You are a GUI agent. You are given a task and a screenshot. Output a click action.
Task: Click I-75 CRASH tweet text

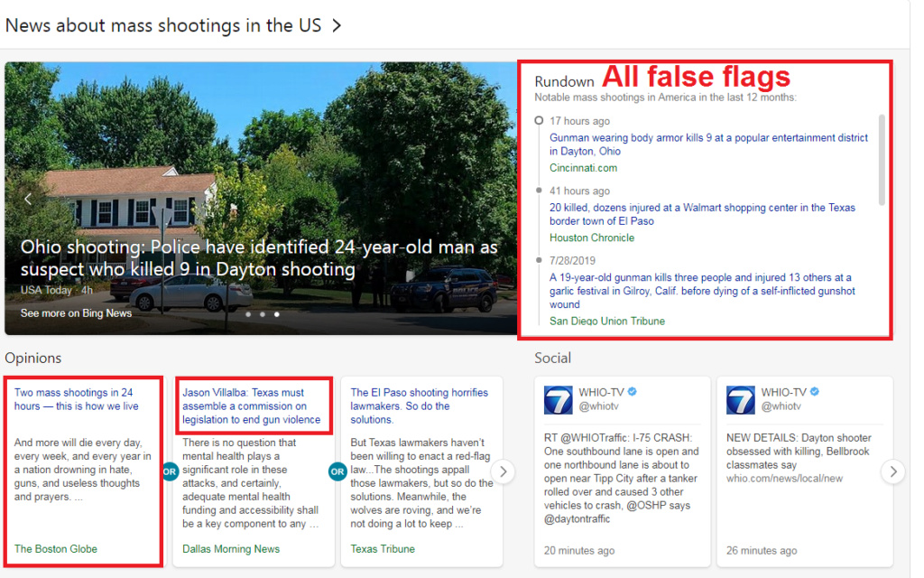(x=621, y=479)
